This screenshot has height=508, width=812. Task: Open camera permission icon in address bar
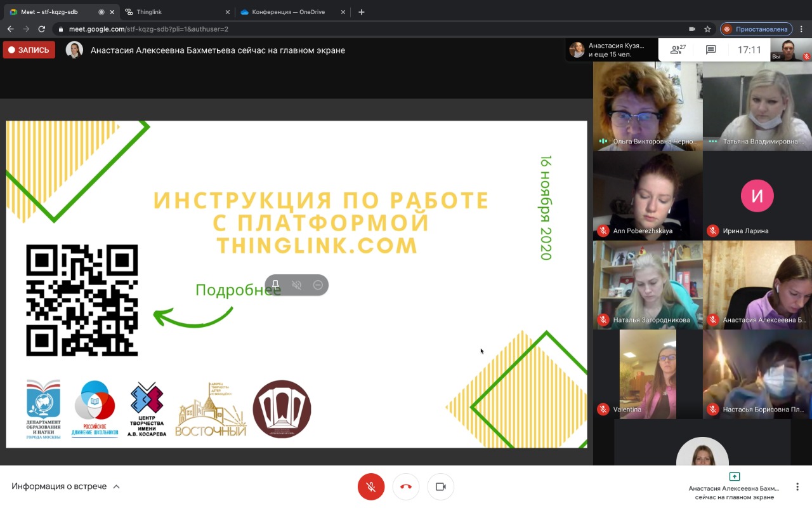point(692,29)
